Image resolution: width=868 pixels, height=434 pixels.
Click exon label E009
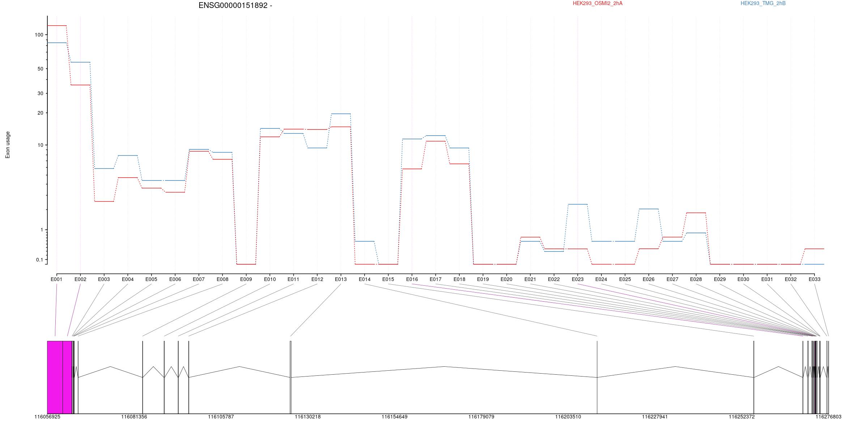click(246, 279)
